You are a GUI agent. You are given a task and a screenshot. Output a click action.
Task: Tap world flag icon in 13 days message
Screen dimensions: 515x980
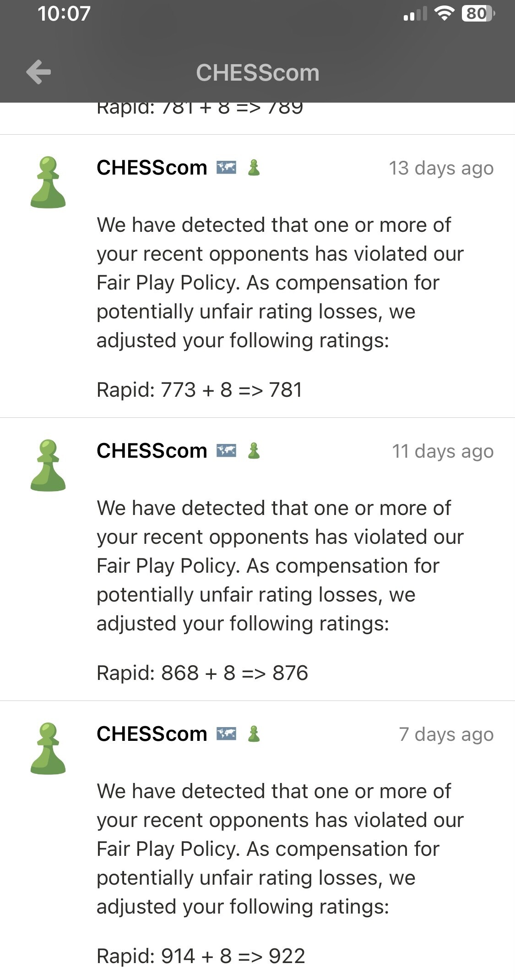click(226, 168)
